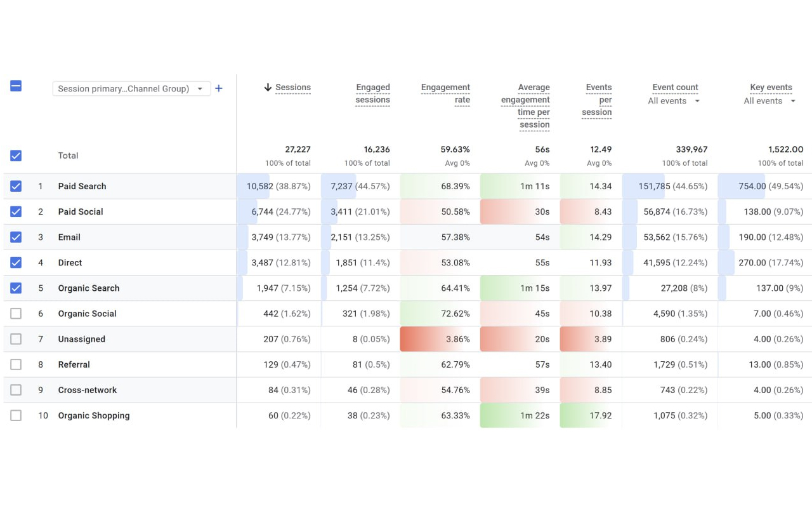812x508 pixels.
Task: Click the Average engagement time per session header
Action: click(x=525, y=105)
